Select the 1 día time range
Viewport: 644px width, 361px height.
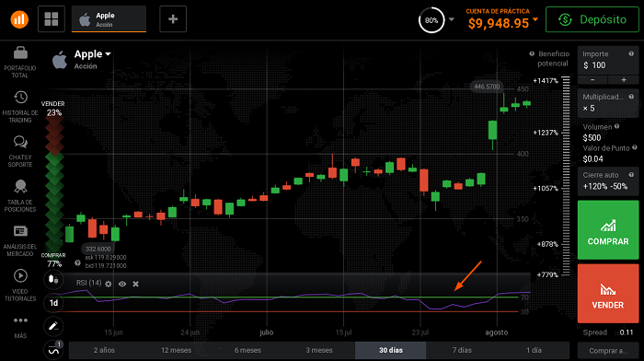click(534, 350)
